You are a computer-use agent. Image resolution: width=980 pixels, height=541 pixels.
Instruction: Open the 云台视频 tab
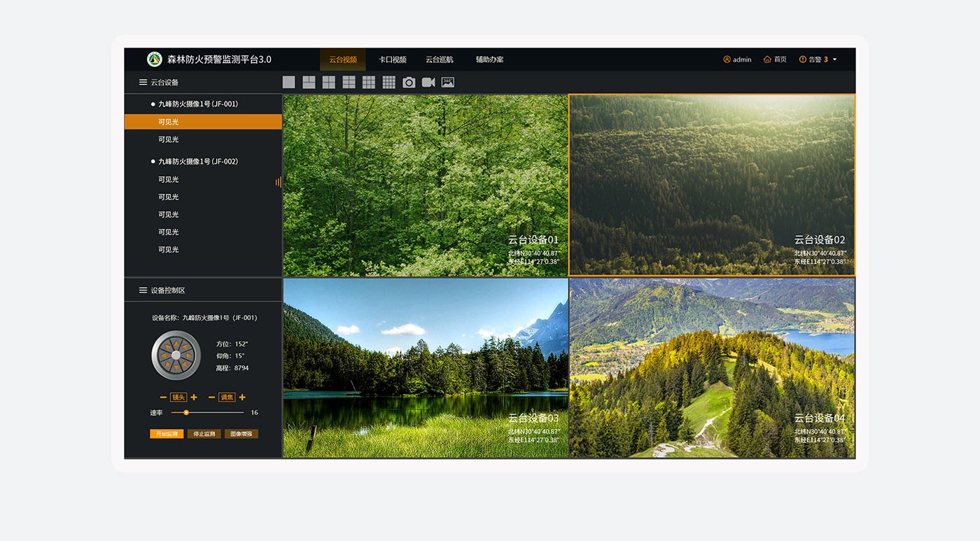tap(343, 59)
